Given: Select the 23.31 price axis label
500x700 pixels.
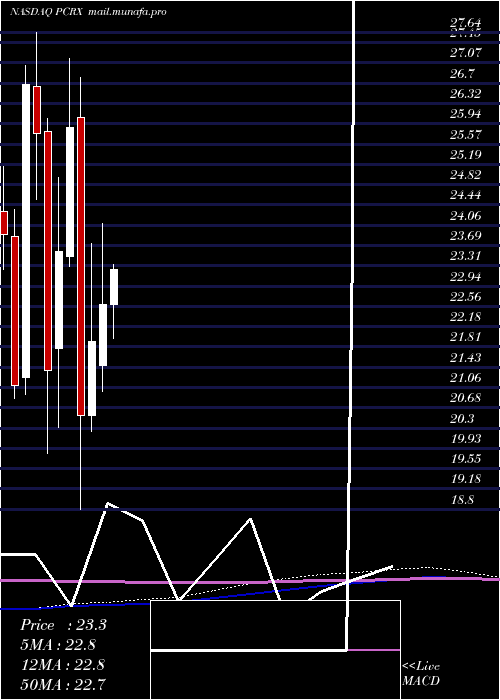Looking at the screenshot, I should [x=466, y=256].
